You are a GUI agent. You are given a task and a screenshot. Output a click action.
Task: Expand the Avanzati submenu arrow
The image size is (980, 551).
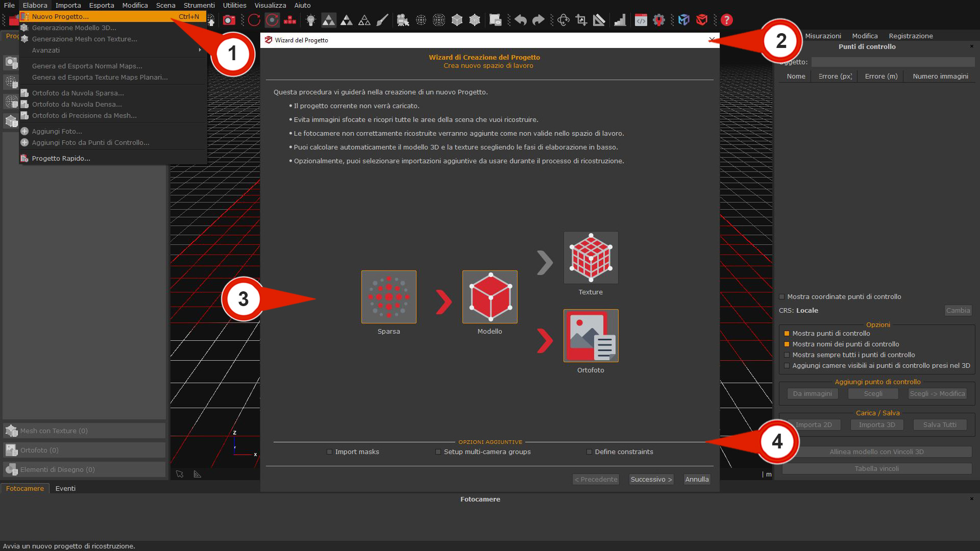click(x=200, y=50)
